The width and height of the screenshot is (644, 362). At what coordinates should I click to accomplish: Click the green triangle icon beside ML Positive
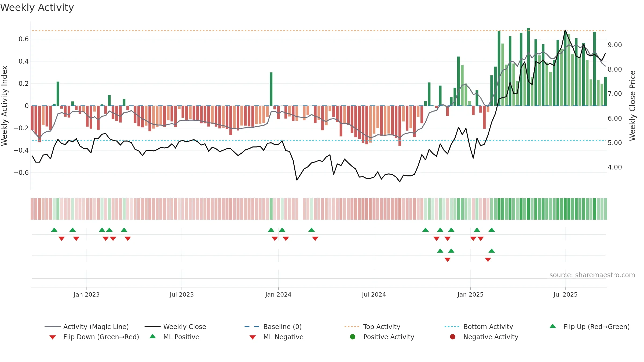pyautogui.click(x=153, y=336)
